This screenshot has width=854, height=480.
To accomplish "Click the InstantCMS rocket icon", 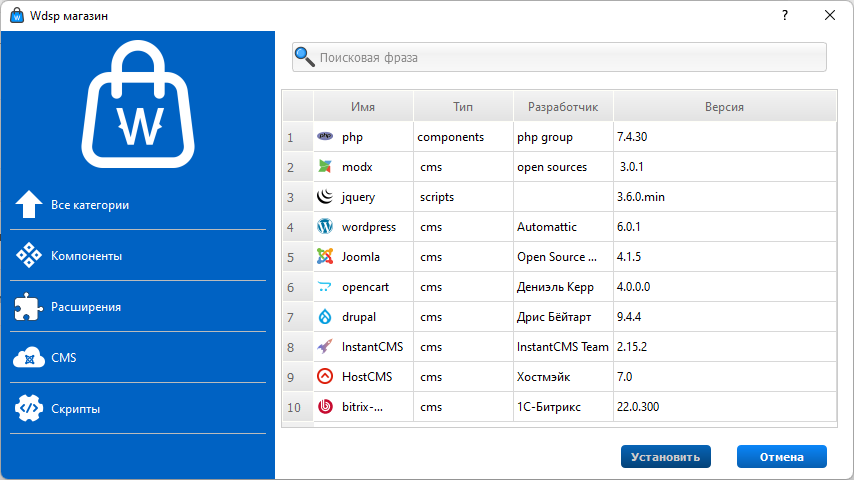I will (x=325, y=346).
